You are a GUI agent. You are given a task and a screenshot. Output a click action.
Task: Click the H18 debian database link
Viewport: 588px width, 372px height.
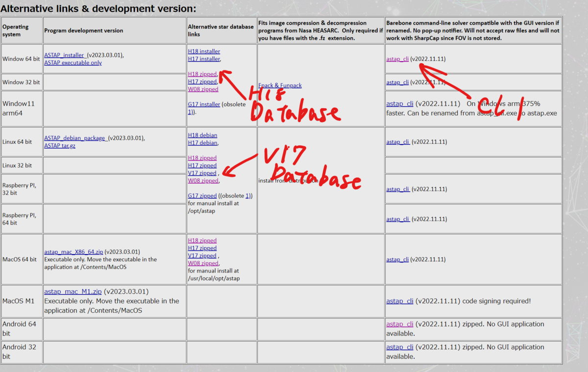point(202,135)
